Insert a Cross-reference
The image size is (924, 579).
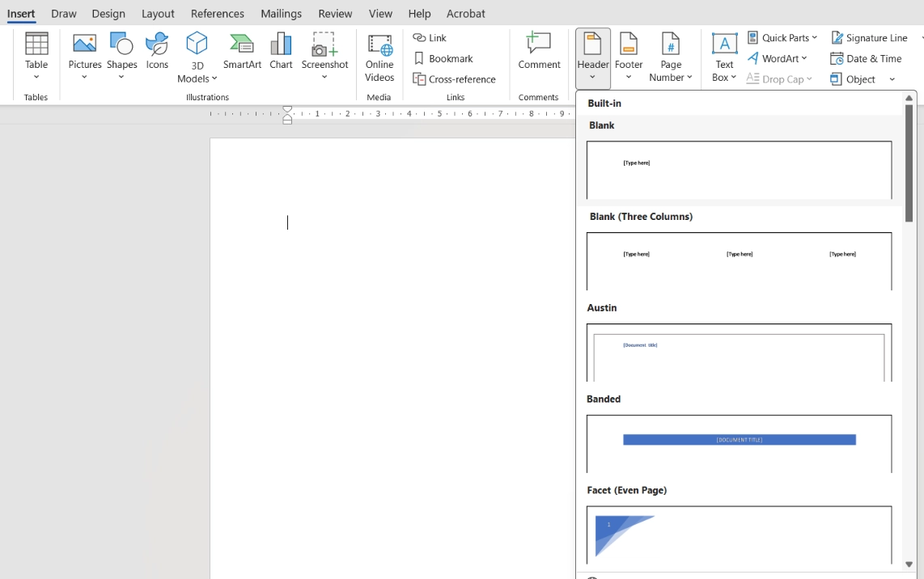click(x=455, y=79)
